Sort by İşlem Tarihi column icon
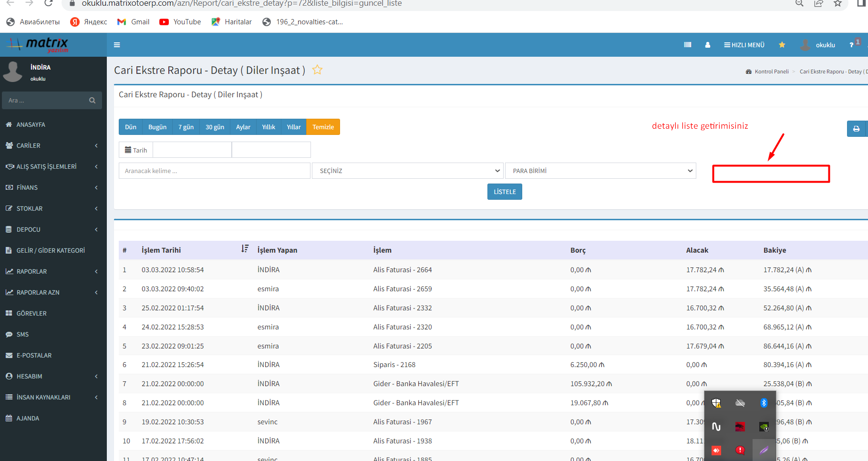Viewport: 868px width, 461px height. pos(245,249)
